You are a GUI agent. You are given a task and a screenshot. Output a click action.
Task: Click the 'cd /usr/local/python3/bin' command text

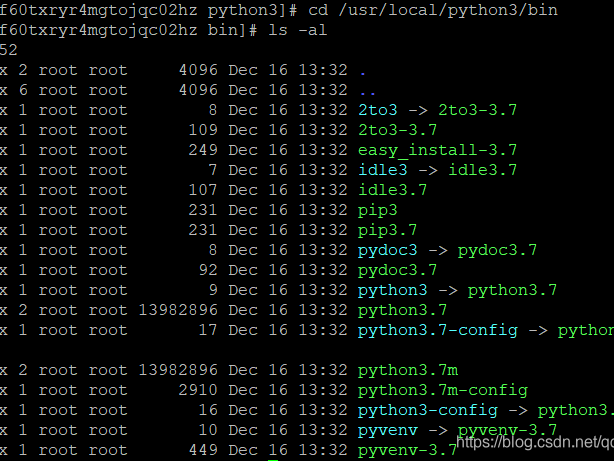(x=433, y=10)
